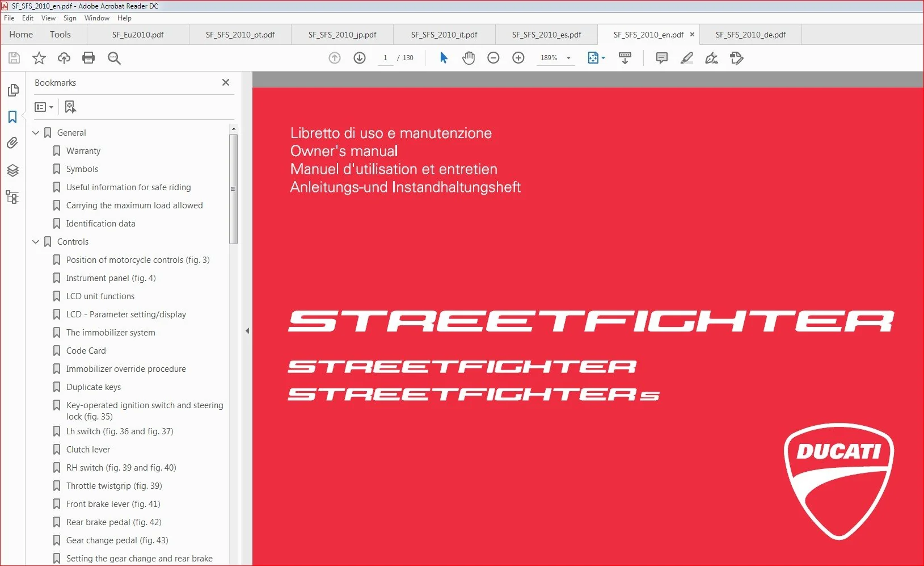Screen dimensions: 924x566
Task: Collapse the General bookmark group
Action: (x=36, y=133)
